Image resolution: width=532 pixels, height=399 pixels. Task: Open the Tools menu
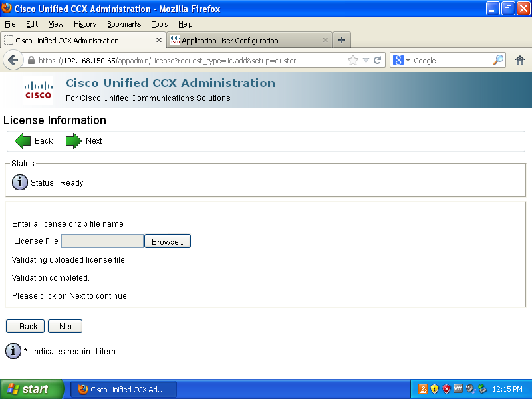click(x=160, y=24)
